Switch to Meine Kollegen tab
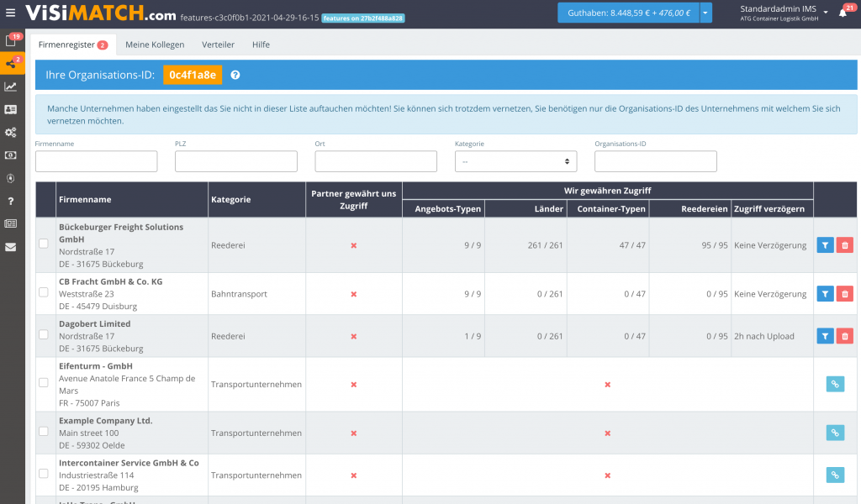This screenshot has width=861, height=504. pyautogui.click(x=155, y=45)
